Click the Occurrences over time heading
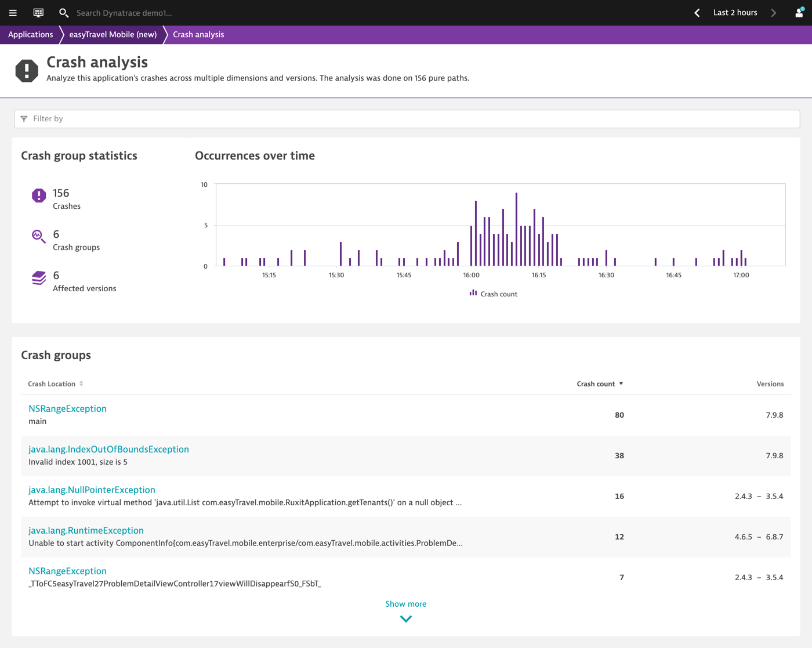The image size is (812, 648). coord(255,155)
